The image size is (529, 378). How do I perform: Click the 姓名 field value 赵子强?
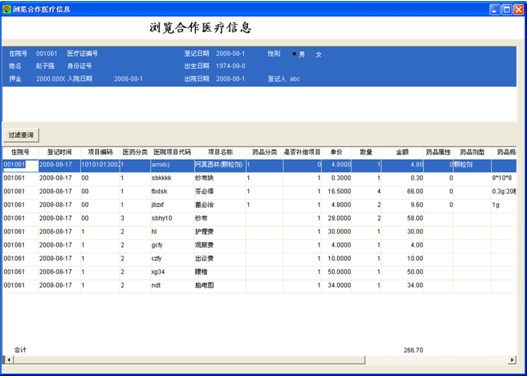[x=45, y=66]
